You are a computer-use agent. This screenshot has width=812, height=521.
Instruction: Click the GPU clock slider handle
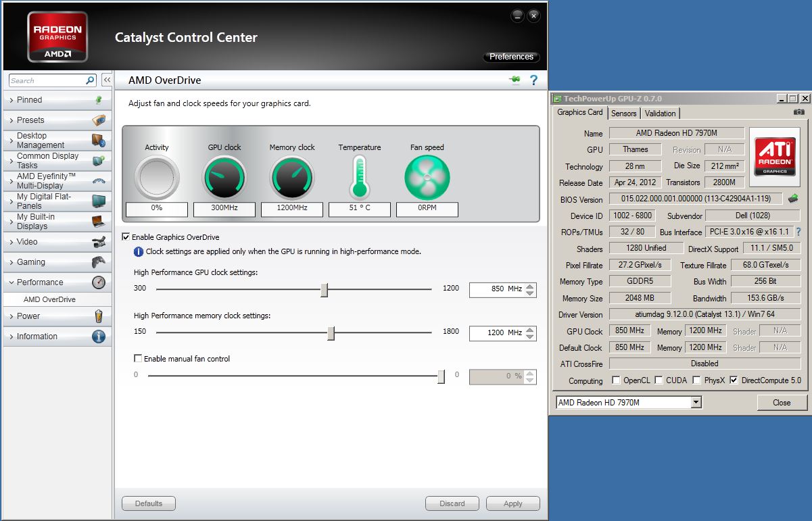click(x=325, y=290)
